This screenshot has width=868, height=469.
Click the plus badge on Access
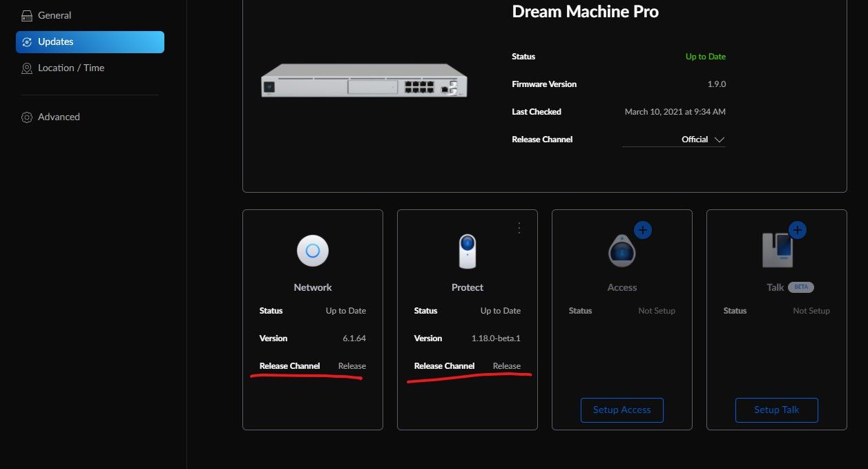pos(643,230)
